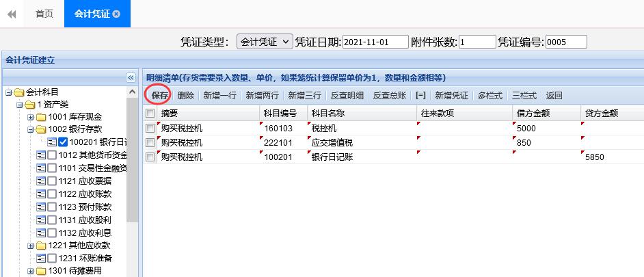Click the 会计科目 root folder icon

(x=19, y=92)
